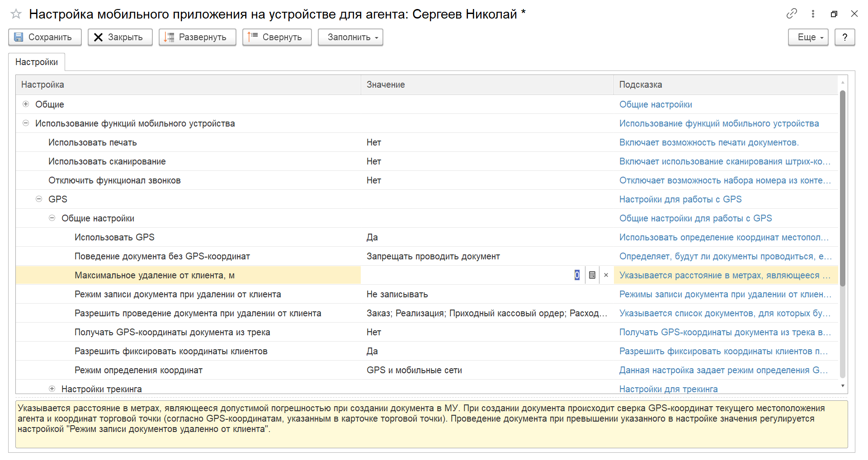Click Не записывать value

pyautogui.click(x=397, y=294)
